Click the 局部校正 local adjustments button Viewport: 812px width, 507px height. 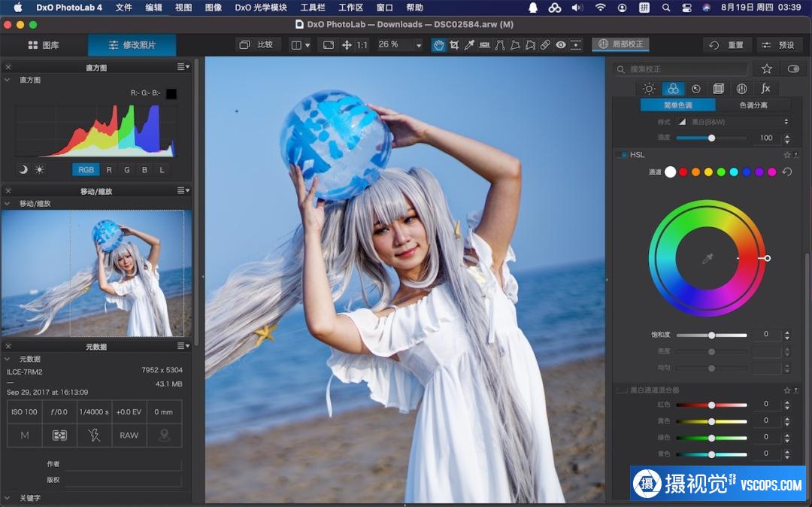coord(620,44)
